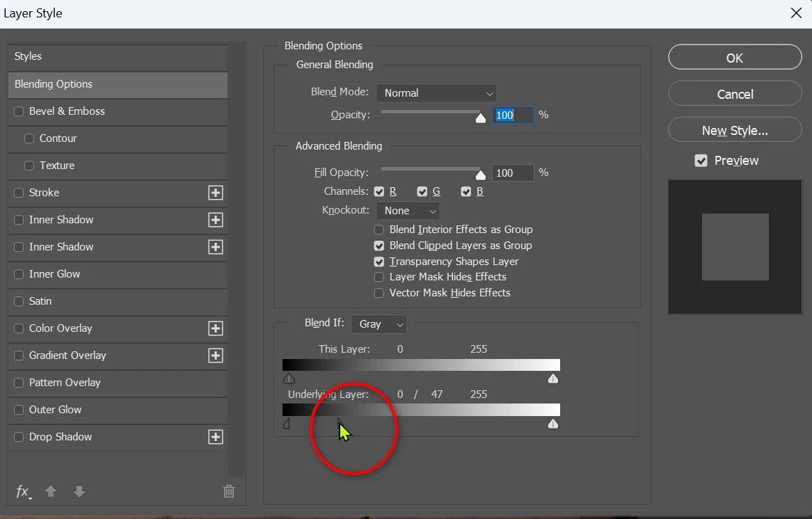Select Styles in the left list

[x=118, y=56]
